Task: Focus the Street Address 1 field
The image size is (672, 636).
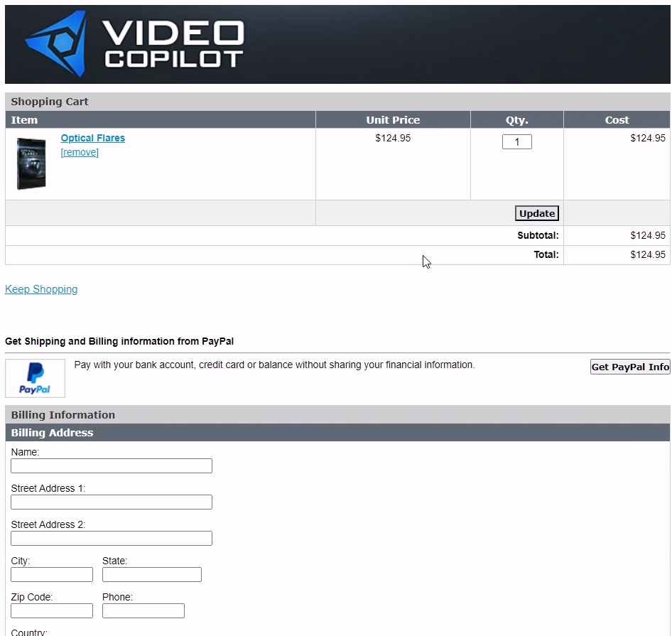Action: point(112,502)
